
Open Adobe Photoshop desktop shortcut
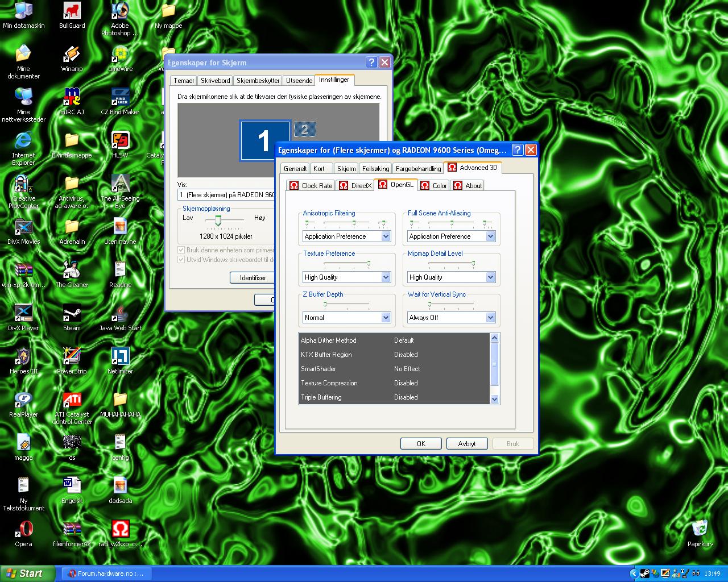[x=120, y=19]
